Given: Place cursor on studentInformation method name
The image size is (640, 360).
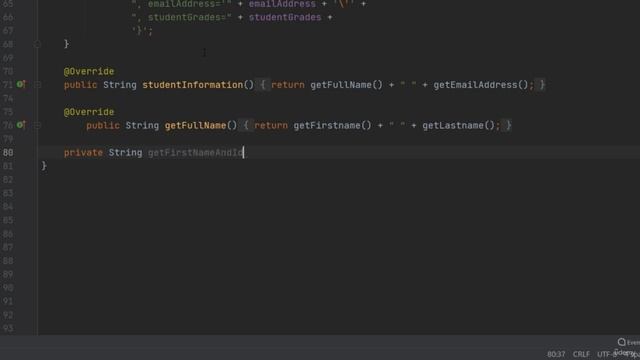Looking at the screenshot, I should click(x=193, y=85).
